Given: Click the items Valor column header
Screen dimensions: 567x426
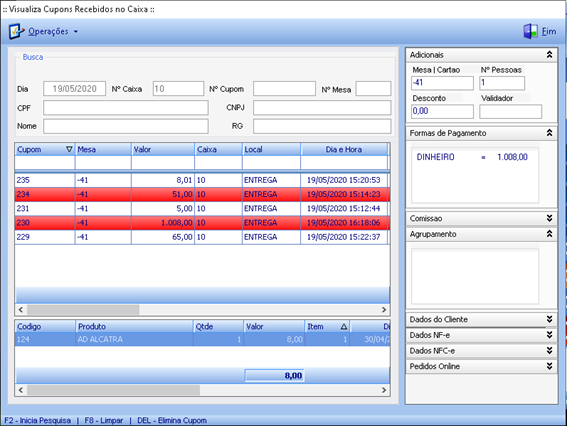Looking at the screenshot, I should (x=274, y=327).
